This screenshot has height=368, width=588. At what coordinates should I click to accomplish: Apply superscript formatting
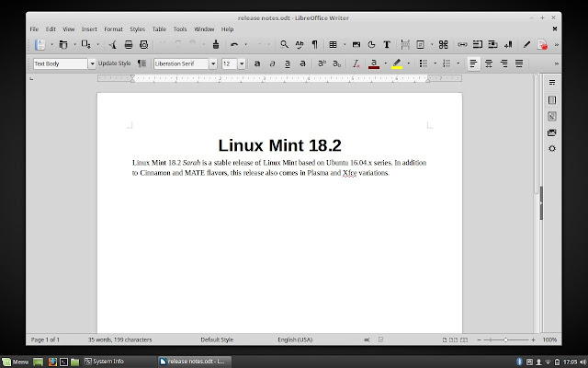(x=322, y=63)
